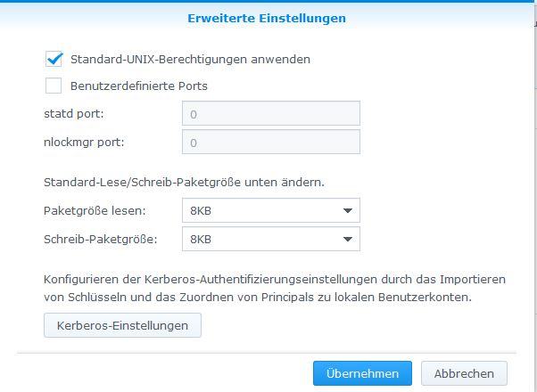The height and width of the screenshot is (392, 537).
Task: Open Kerberos-Einstellungen
Action: (x=122, y=325)
